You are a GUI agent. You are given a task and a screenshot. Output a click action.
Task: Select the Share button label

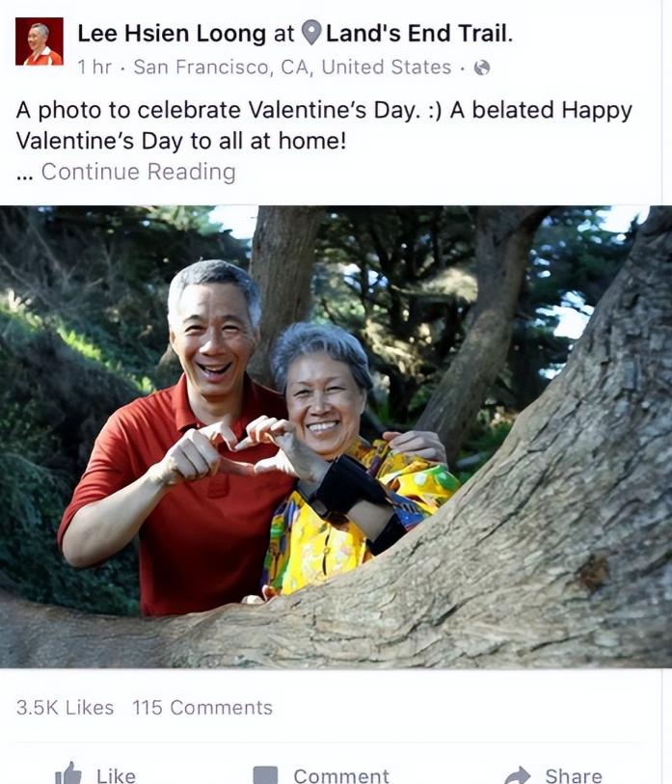tap(574, 775)
